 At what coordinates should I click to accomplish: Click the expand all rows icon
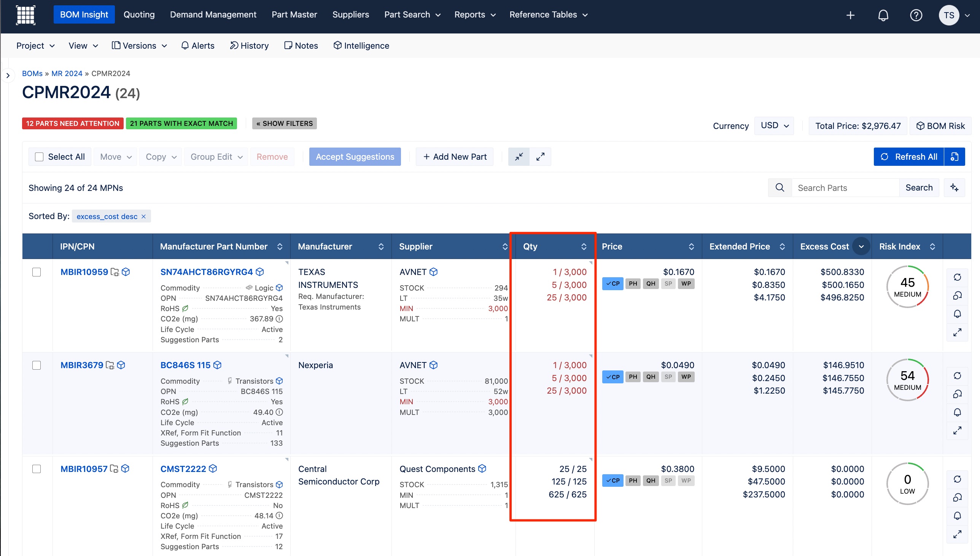(x=540, y=157)
